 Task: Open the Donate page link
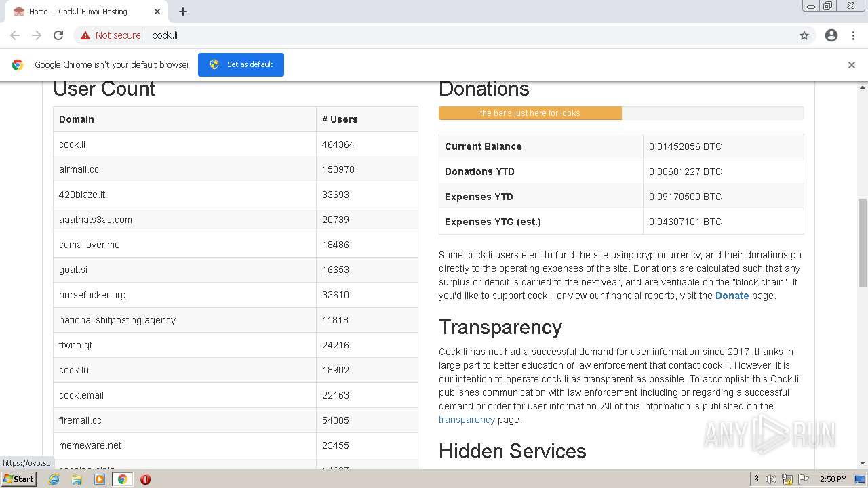pos(732,296)
